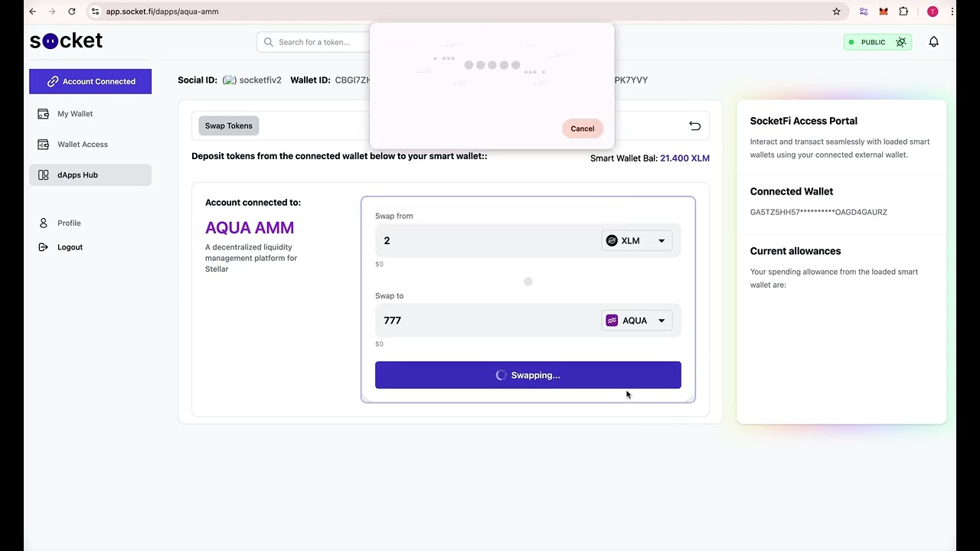Click the Logout arrow icon

(x=43, y=247)
